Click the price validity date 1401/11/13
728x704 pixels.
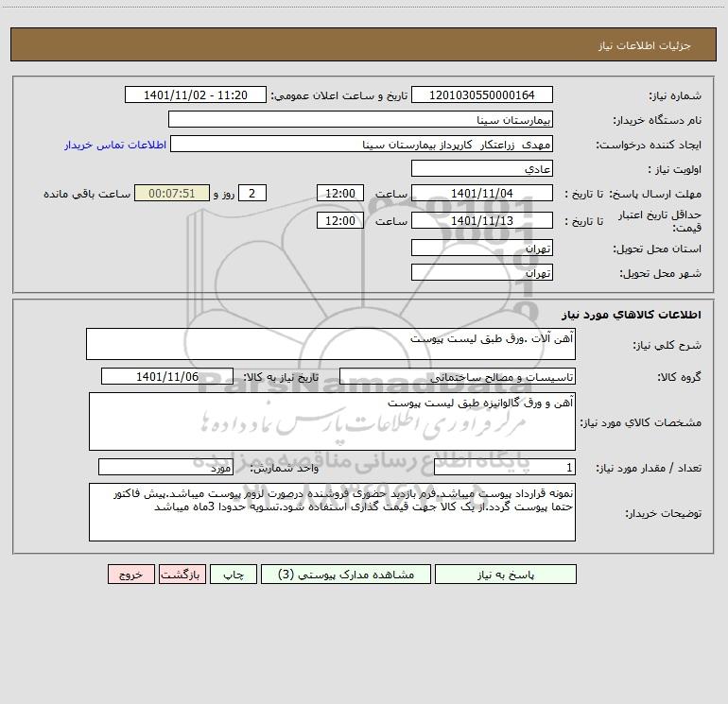click(482, 220)
